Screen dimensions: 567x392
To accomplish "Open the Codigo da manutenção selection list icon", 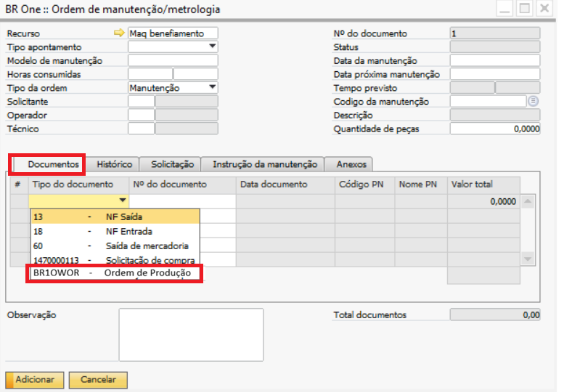I will [533, 101].
